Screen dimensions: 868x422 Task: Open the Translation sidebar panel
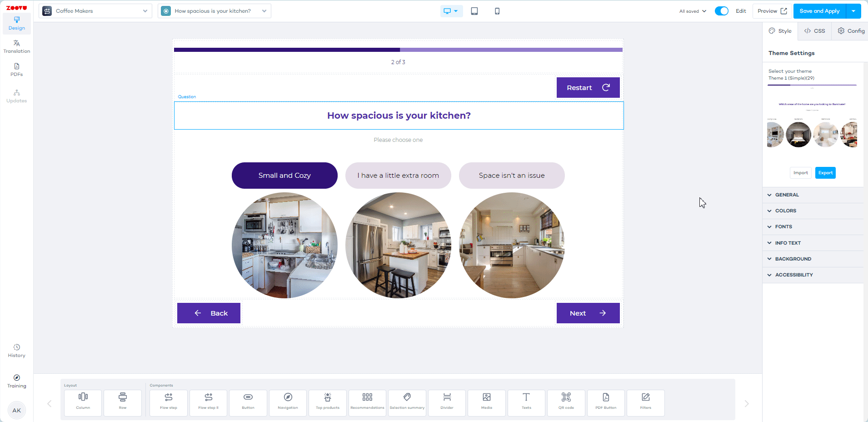click(x=17, y=46)
